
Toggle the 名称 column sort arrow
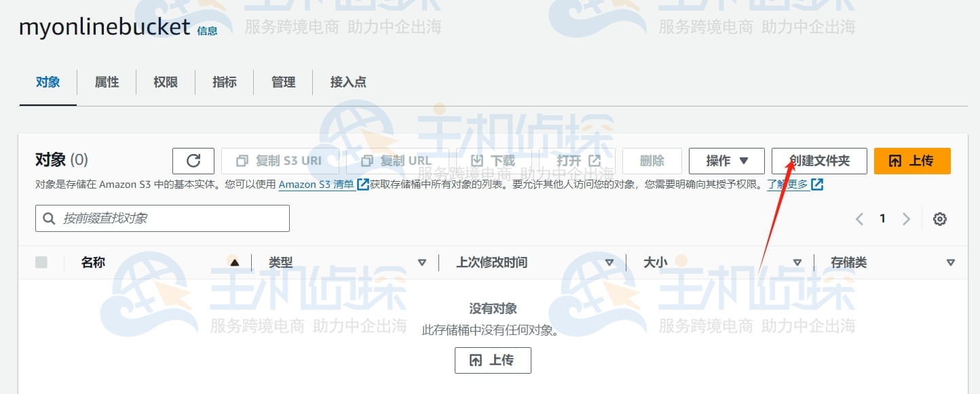point(234,262)
